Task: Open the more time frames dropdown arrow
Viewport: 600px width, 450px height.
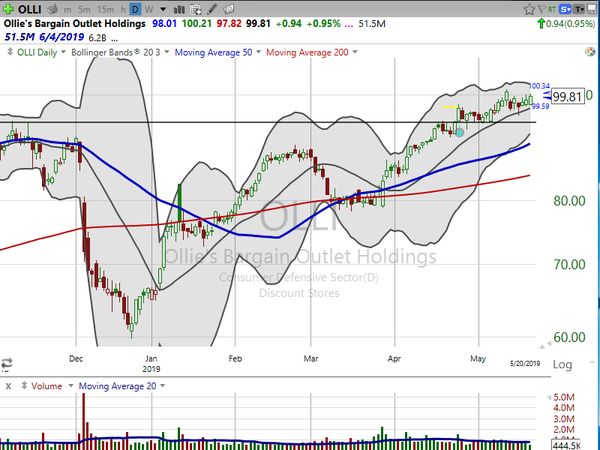Action: [163, 9]
